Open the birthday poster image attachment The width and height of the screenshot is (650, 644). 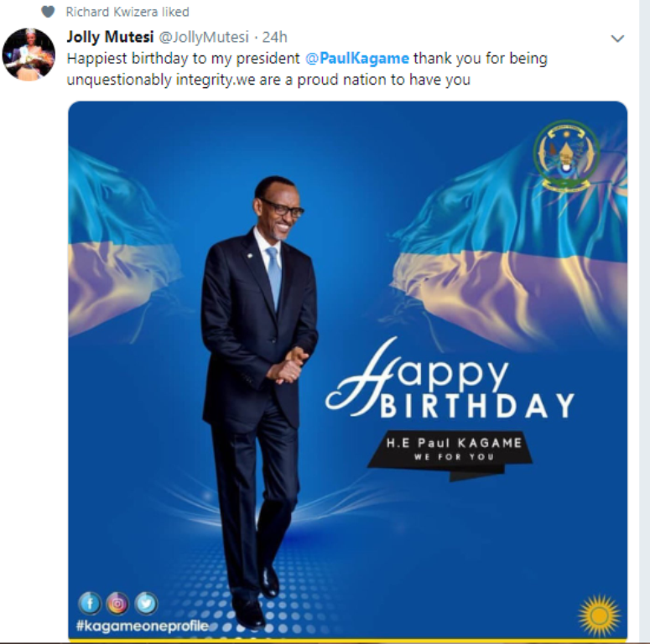(x=347, y=371)
